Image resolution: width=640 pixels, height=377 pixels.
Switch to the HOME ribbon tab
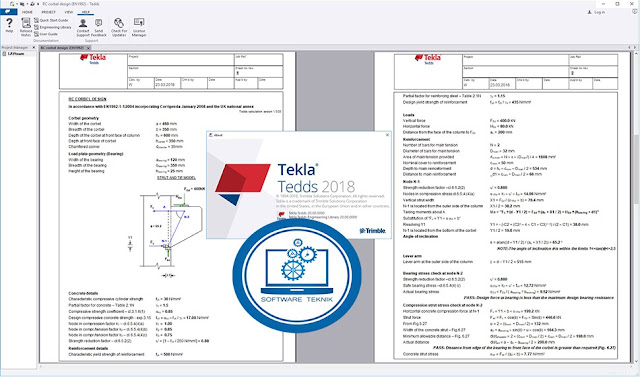point(27,12)
